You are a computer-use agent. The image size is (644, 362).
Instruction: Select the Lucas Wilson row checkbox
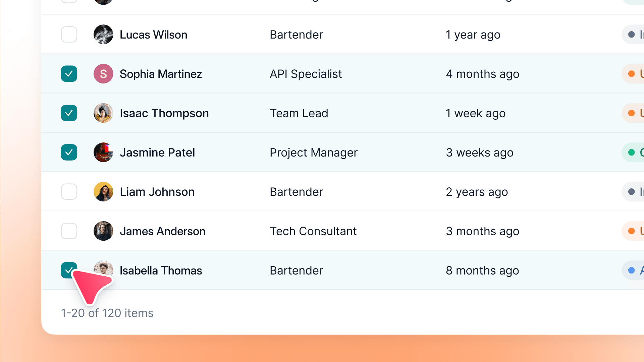(x=69, y=35)
